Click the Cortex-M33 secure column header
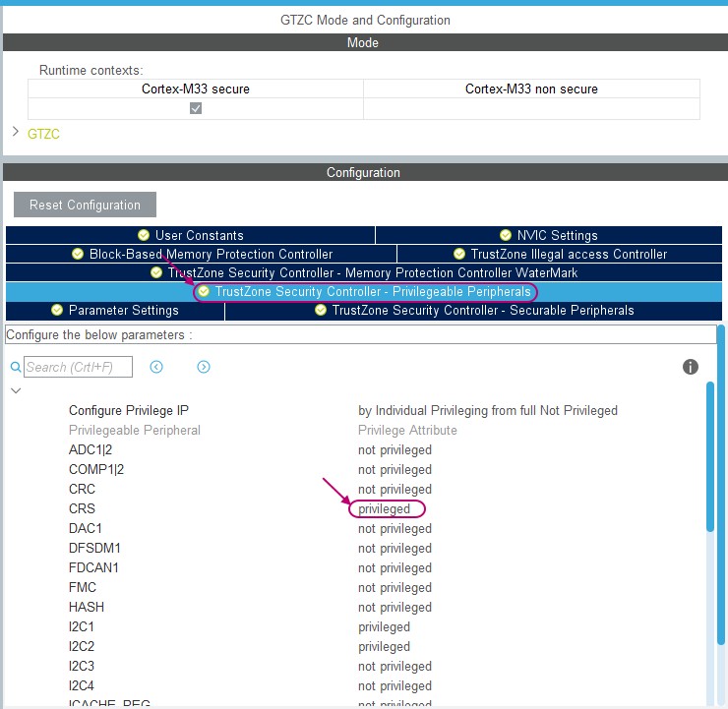The width and height of the screenshot is (728, 709). point(196,89)
